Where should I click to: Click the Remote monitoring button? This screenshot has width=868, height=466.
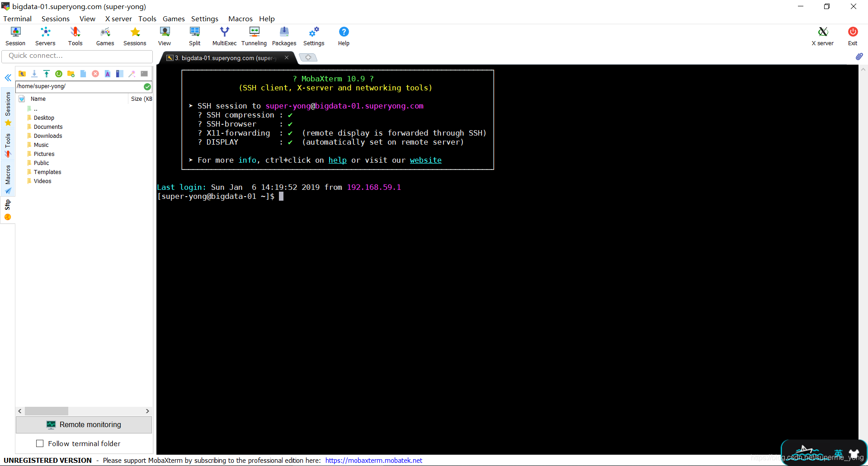click(84, 425)
